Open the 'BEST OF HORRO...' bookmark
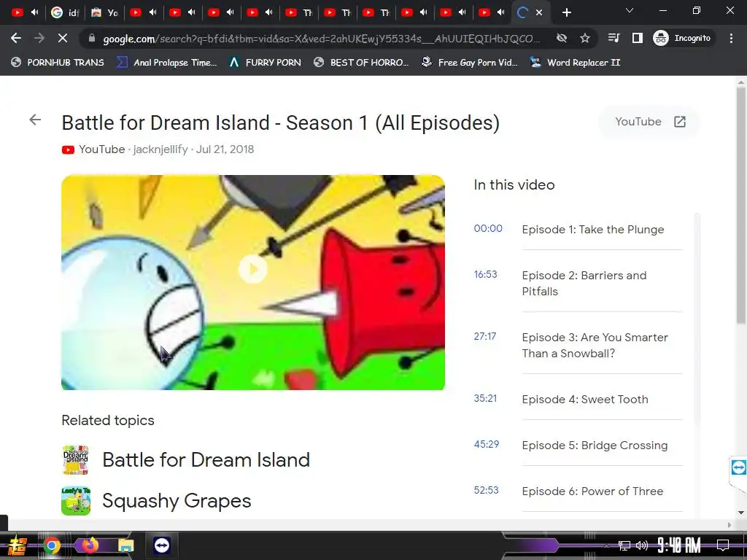This screenshot has width=747, height=560. 360,63
